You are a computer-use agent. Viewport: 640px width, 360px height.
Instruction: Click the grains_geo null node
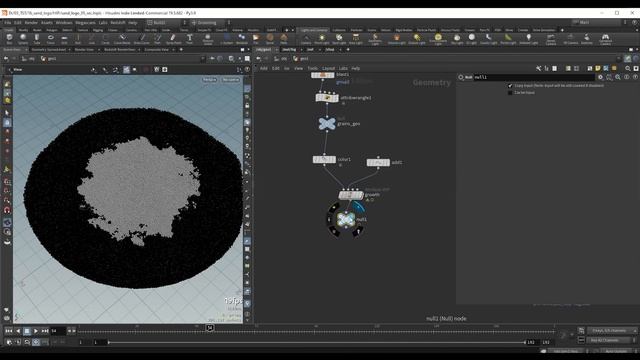coord(327,123)
